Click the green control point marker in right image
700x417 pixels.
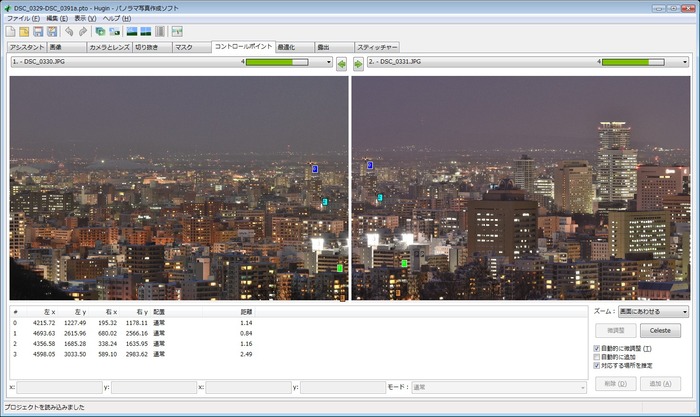tap(404, 263)
